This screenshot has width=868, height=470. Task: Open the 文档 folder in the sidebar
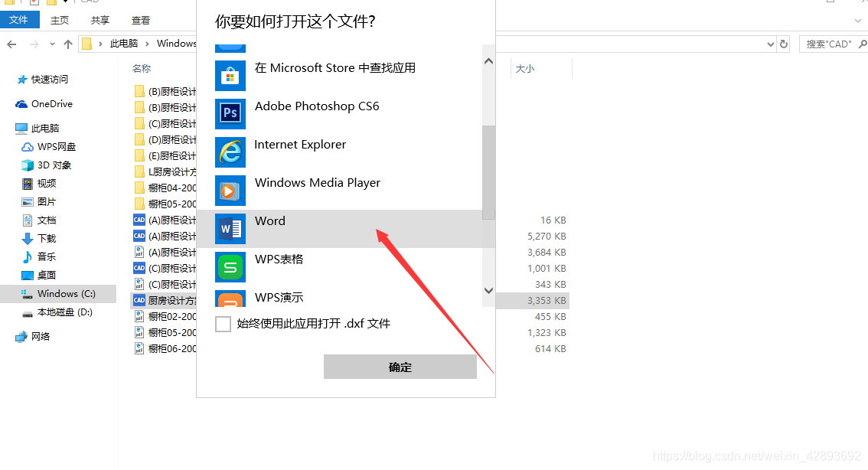(x=39, y=220)
